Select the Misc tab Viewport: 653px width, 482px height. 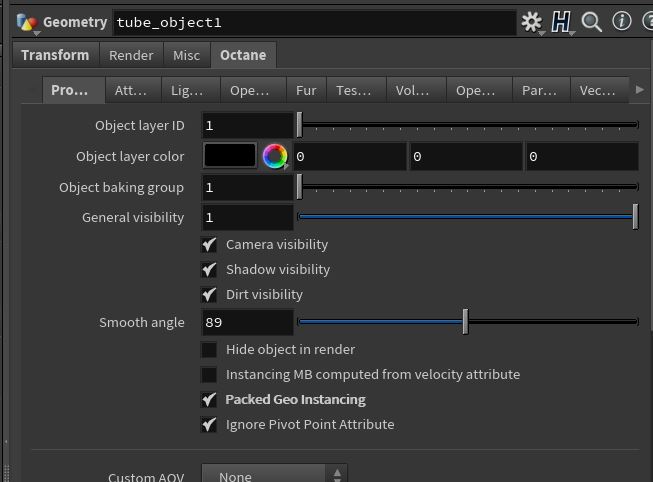pyautogui.click(x=186, y=55)
